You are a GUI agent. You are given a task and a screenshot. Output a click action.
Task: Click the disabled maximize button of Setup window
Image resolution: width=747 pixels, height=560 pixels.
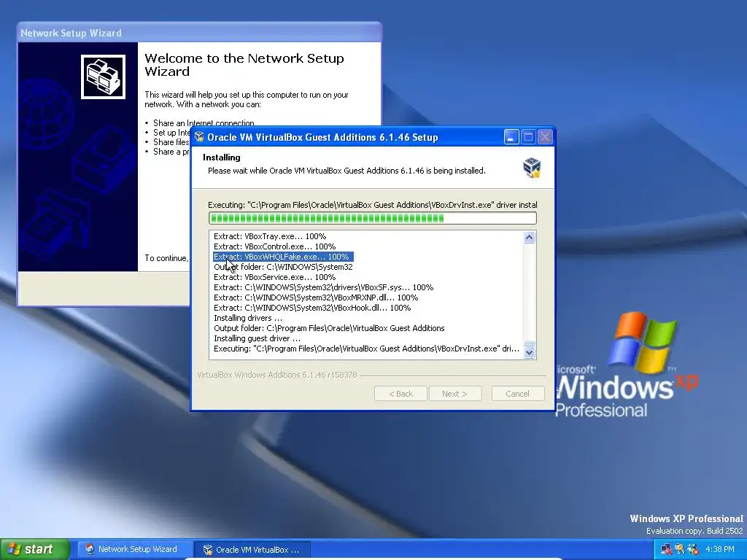(528, 137)
